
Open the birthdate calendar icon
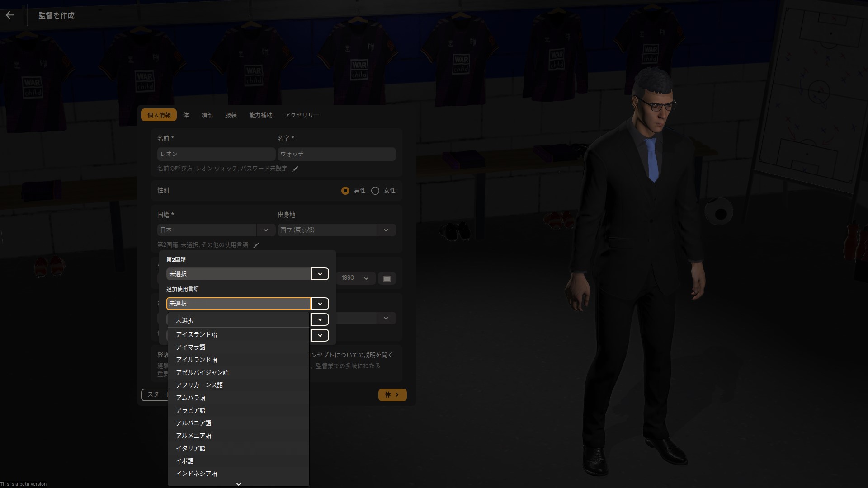[x=387, y=278]
